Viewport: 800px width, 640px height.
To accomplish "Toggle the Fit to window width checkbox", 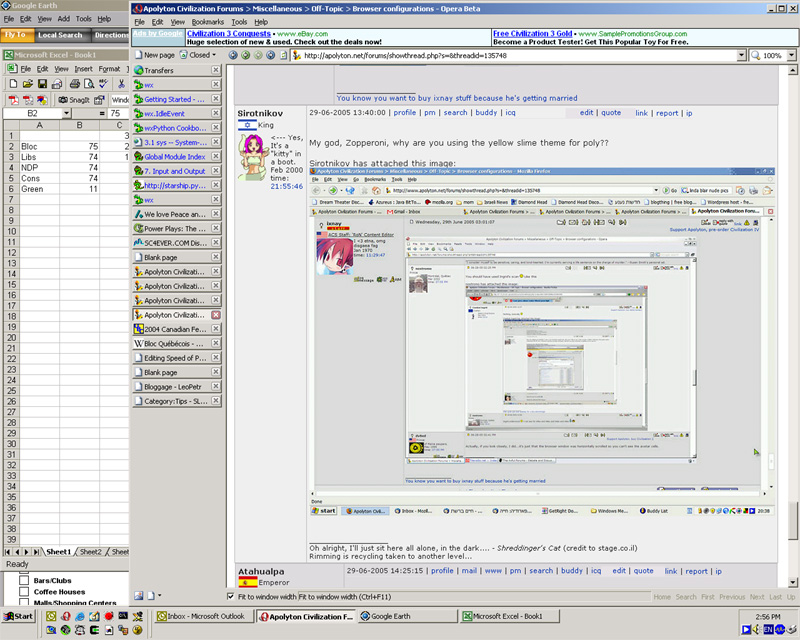I will (x=231, y=596).
